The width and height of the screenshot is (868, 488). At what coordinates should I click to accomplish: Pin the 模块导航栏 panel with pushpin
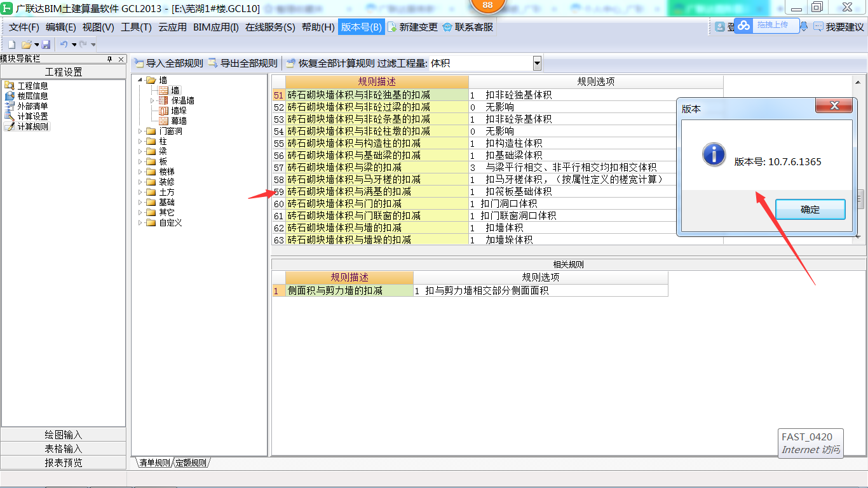[x=109, y=59]
